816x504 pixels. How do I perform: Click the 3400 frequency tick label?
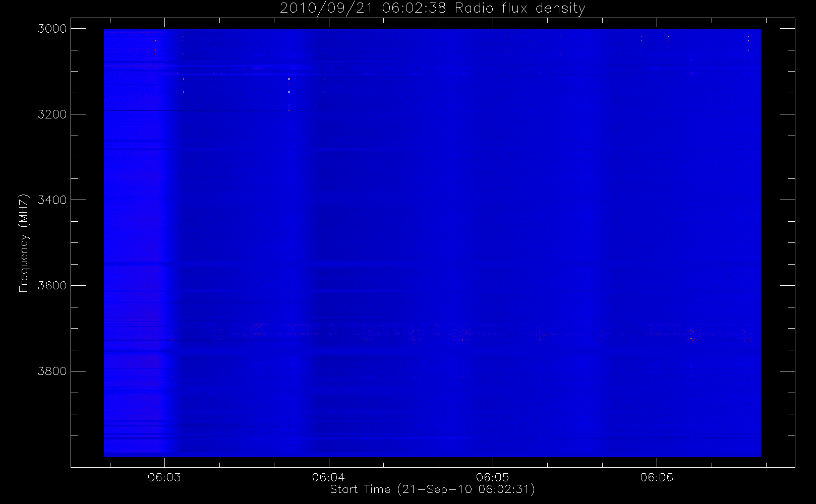(52, 200)
